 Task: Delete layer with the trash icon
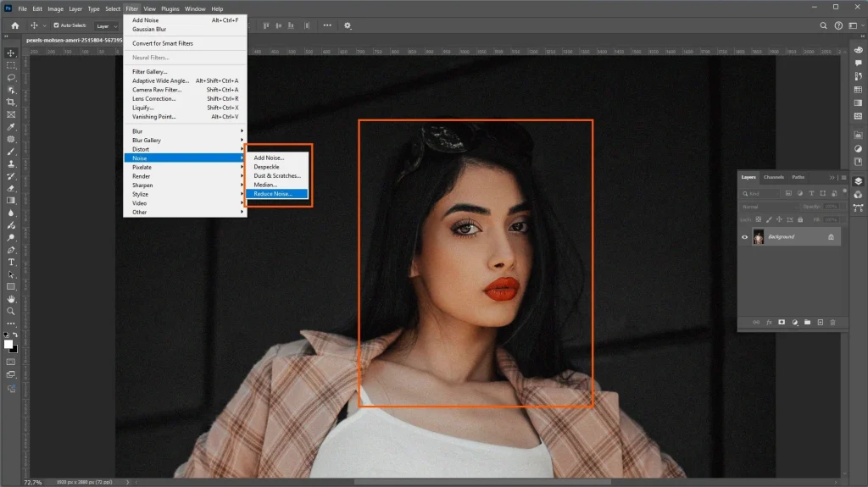point(832,322)
